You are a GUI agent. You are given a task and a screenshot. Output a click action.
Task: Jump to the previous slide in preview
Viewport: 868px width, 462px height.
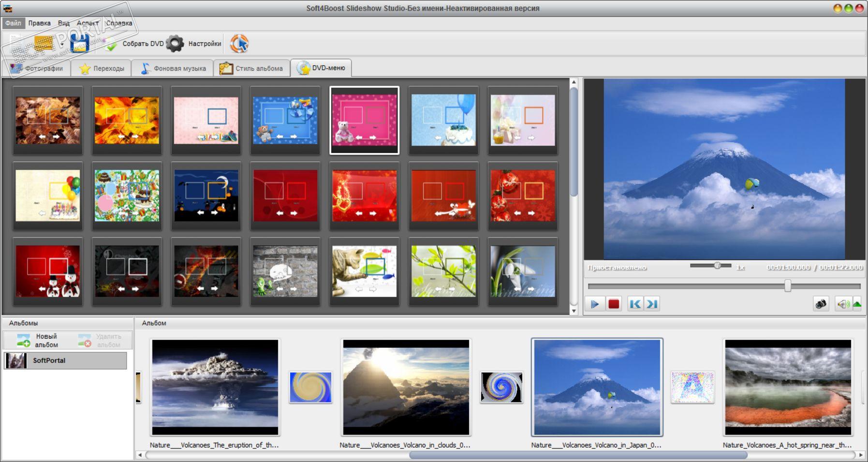click(635, 304)
